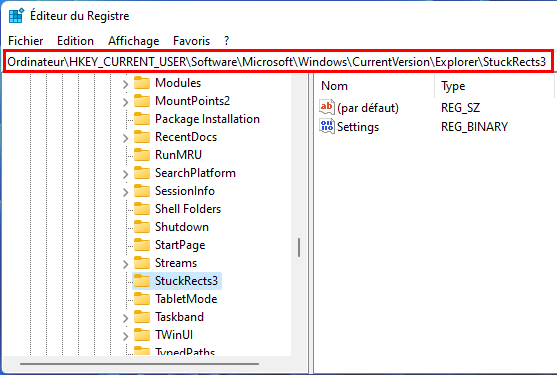Select the Streams key label
557x375 pixels.
pos(176,263)
